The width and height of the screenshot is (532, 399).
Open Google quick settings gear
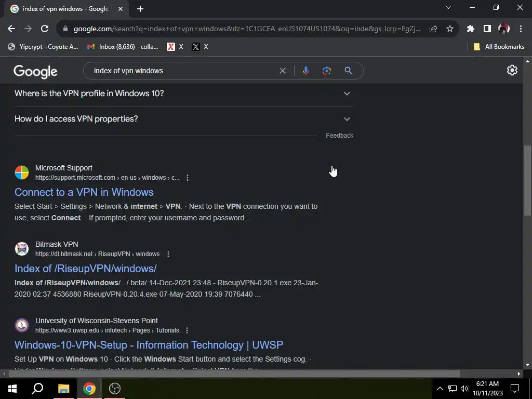tap(512, 70)
